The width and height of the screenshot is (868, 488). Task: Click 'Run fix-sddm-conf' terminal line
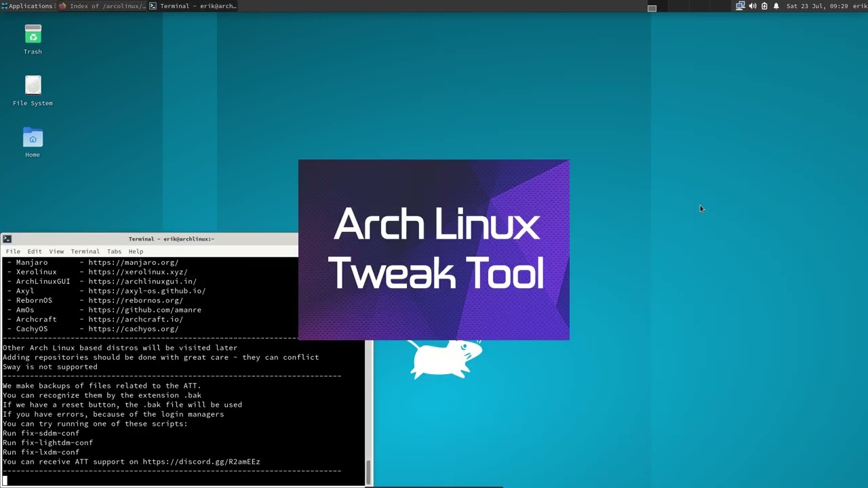[41, 433]
